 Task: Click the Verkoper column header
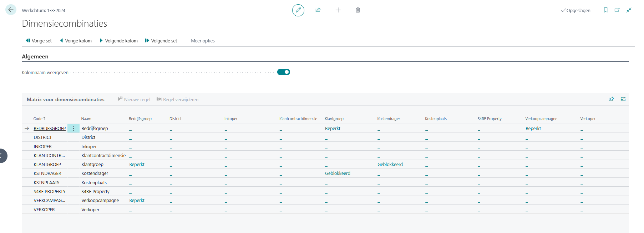pyautogui.click(x=588, y=119)
